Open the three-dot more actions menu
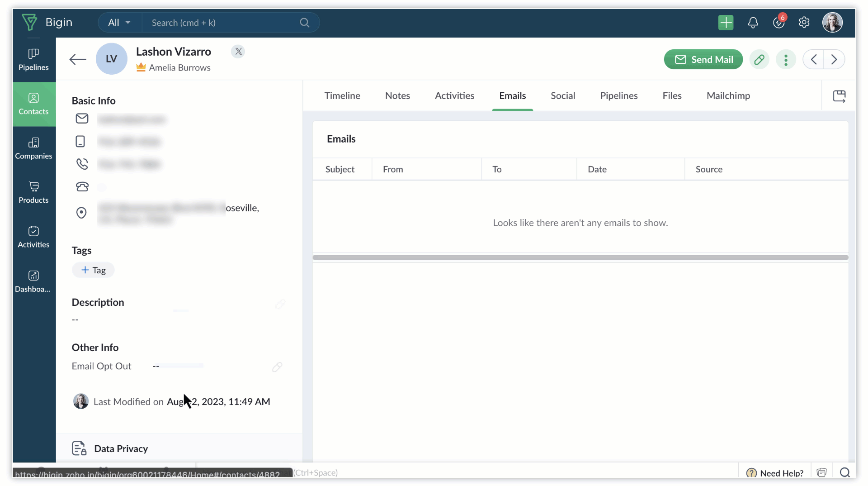 786,59
